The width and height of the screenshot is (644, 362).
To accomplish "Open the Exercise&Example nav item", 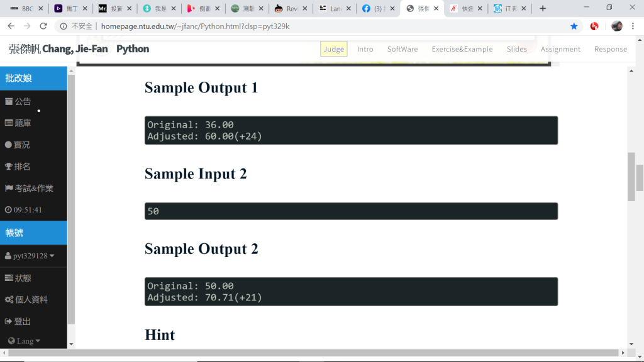I will tap(462, 49).
